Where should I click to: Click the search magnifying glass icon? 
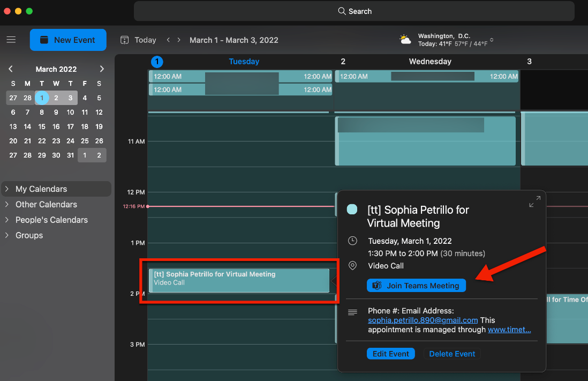coord(341,11)
